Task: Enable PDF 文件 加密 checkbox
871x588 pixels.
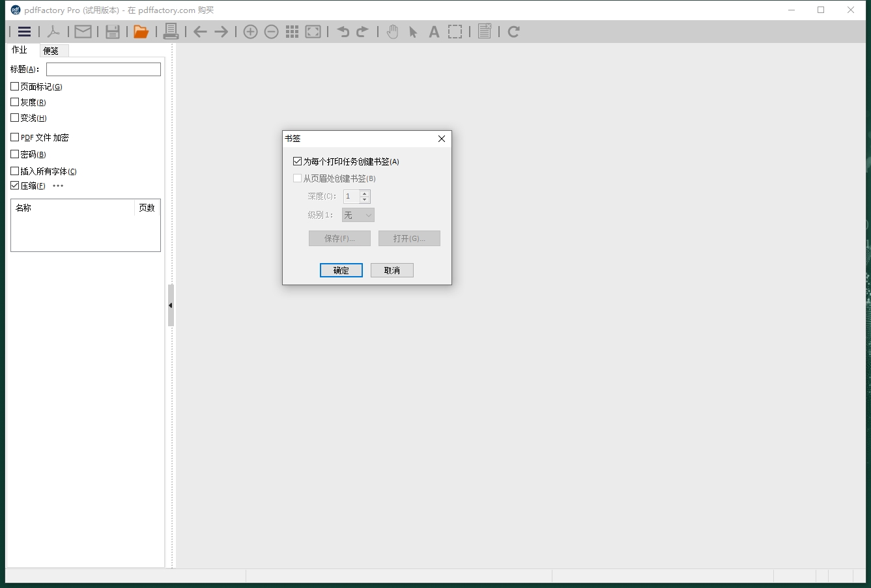Action: click(15, 137)
